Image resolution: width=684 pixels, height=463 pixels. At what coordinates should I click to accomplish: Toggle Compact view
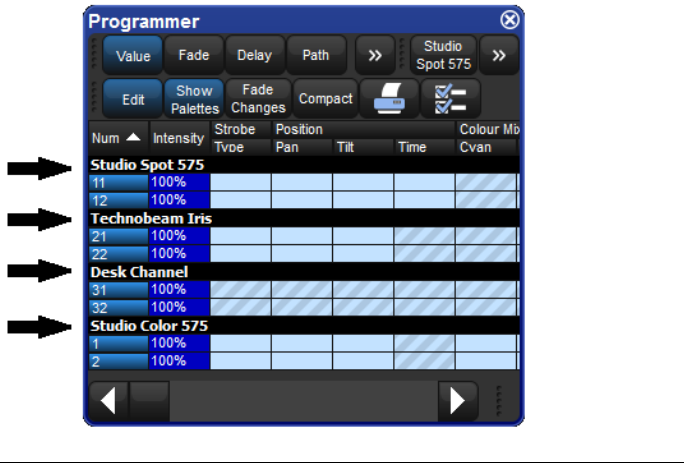(x=325, y=99)
